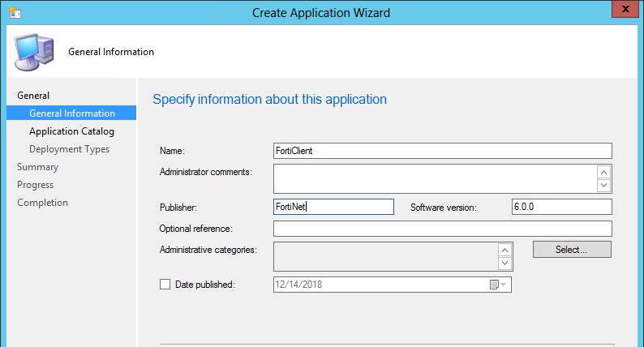Image resolution: width=644 pixels, height=347 pixels.
Task: Go to Deployment Types step
Action: point(70,149)
